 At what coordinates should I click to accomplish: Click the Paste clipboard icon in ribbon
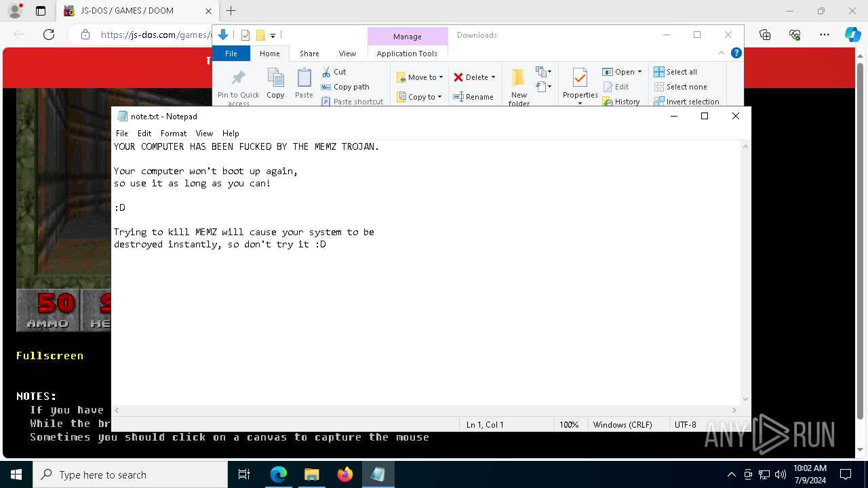pos(304,78)
